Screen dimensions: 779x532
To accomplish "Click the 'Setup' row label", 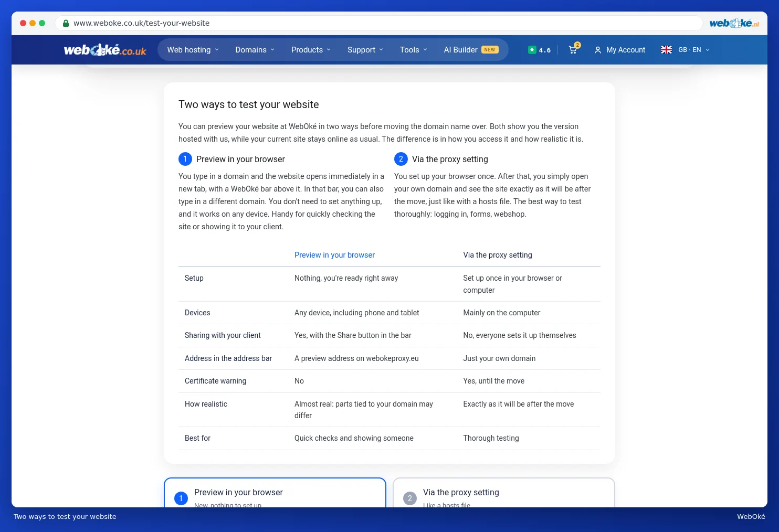I will coord(194,278).
